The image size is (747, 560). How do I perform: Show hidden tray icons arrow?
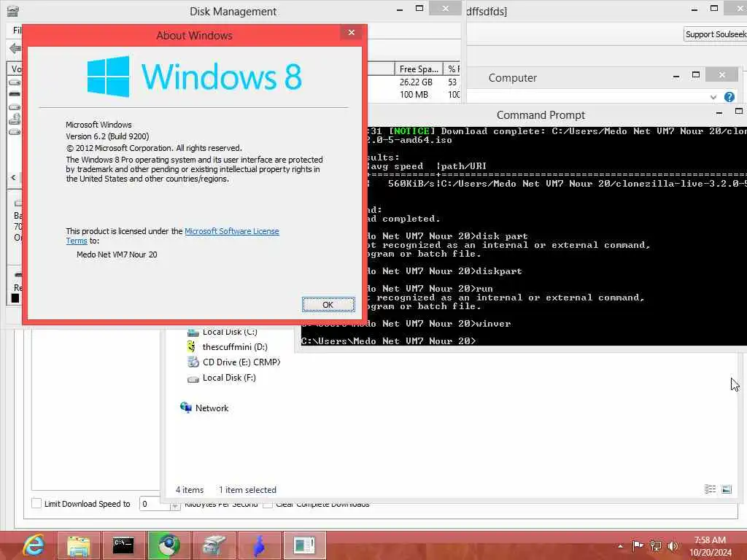click(x=620, y=546)
